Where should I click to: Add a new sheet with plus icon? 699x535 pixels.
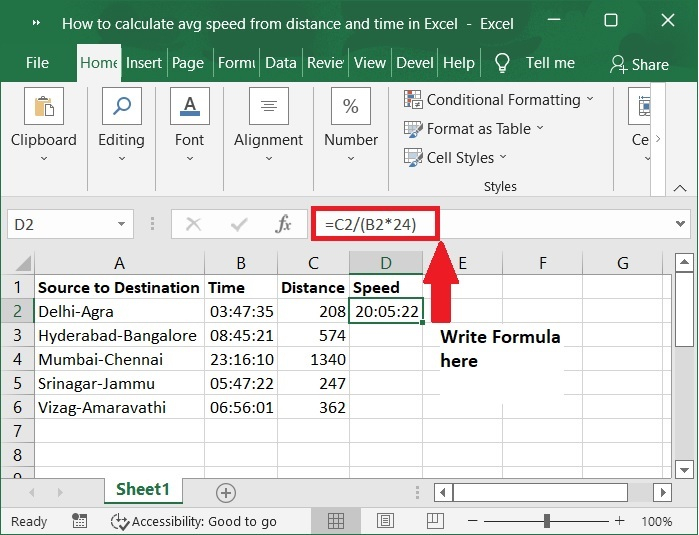pyautogui.click(x=226, y=492)
